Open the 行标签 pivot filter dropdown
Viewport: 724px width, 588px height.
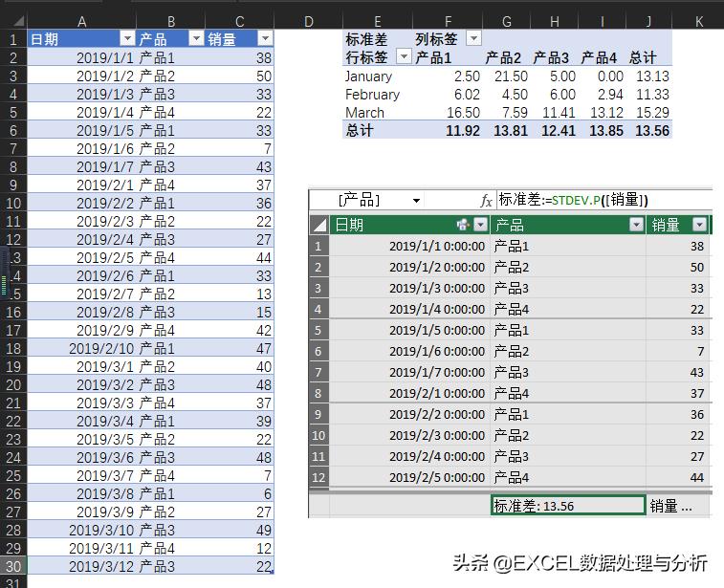click(x=404, y=56)
